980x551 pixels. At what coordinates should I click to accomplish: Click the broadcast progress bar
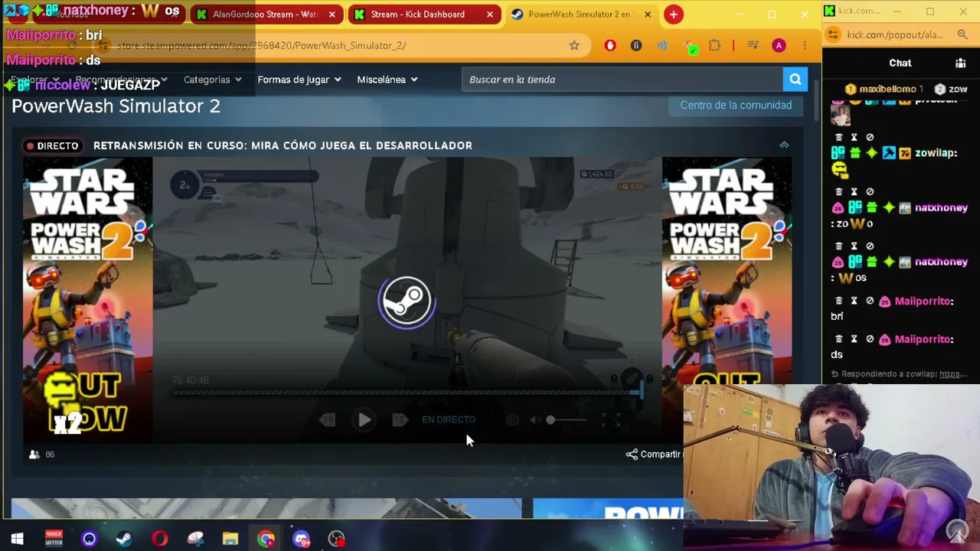tap(407, 393)
